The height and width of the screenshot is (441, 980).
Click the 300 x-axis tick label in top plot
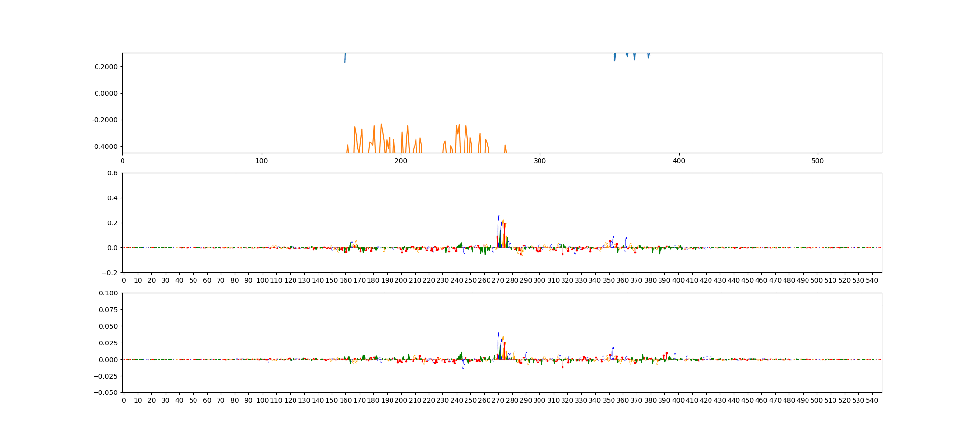539,160
